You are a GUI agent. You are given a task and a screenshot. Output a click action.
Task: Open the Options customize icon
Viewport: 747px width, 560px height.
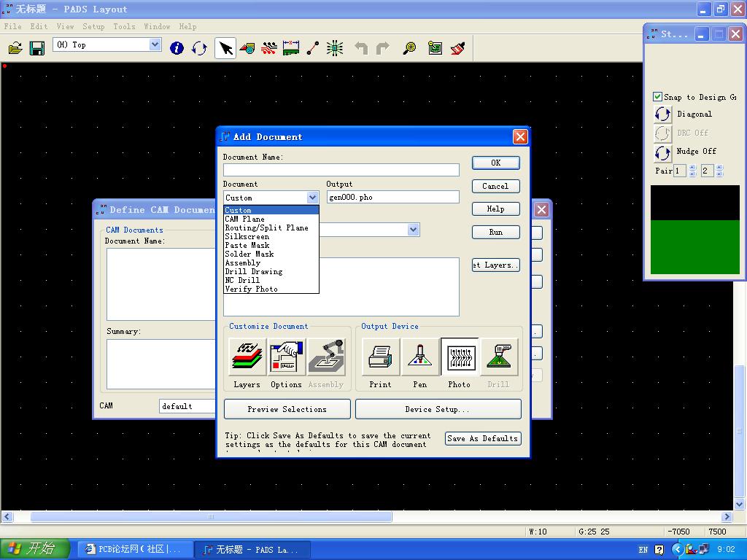(x=286, y=357)
